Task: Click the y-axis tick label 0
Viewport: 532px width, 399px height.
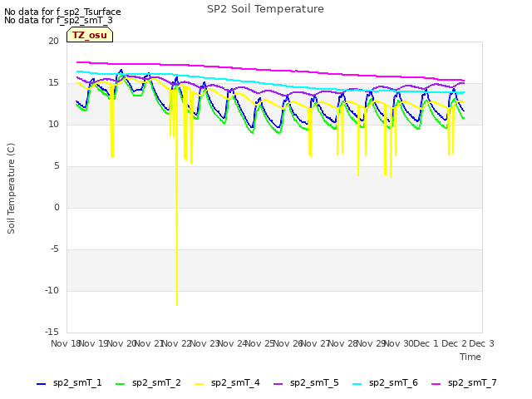Action: (57, 207)
